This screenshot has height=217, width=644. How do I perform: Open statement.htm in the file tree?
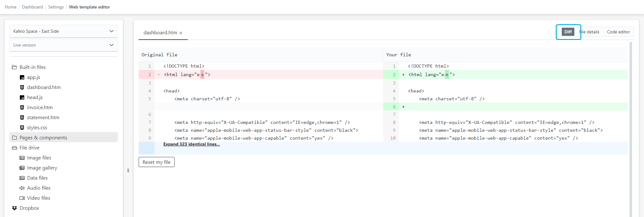click(x=43, y=118)
